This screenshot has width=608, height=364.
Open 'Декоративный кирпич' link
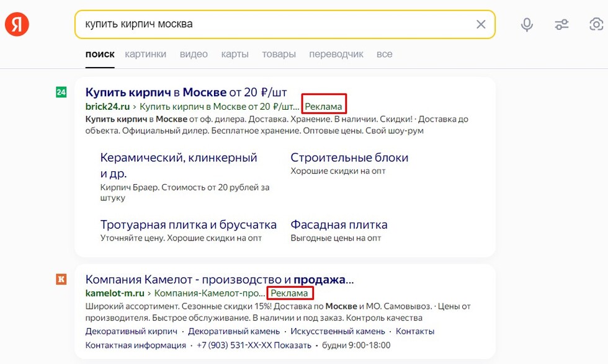coord(131,331)
